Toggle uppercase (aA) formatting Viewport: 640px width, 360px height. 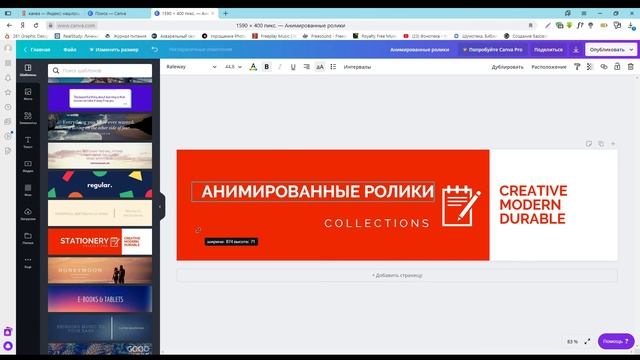click(x=320, y=67)
